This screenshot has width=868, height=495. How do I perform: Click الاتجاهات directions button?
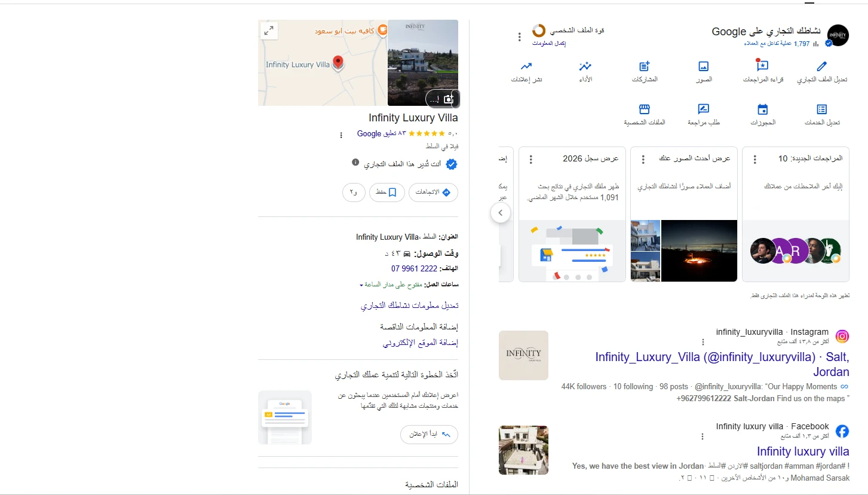point(433,192)
